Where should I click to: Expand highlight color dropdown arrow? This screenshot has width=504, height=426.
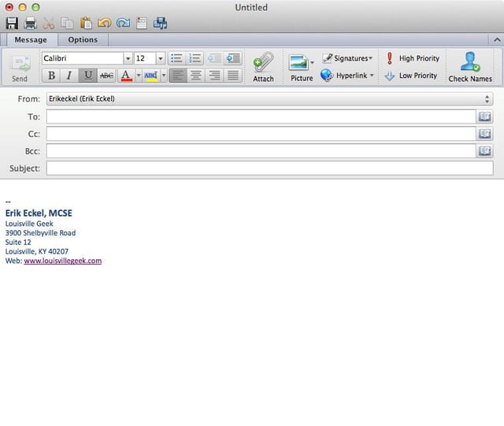coord(163,76)
